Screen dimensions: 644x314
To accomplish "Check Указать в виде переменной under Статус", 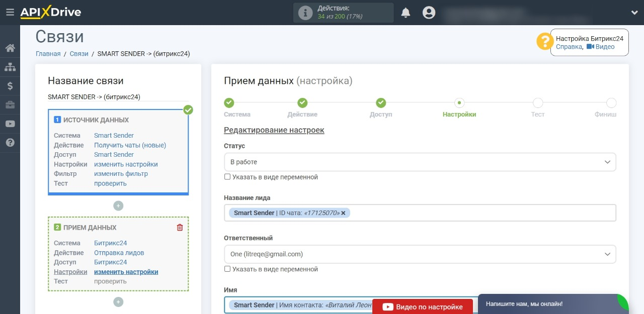I will [227, 177].
